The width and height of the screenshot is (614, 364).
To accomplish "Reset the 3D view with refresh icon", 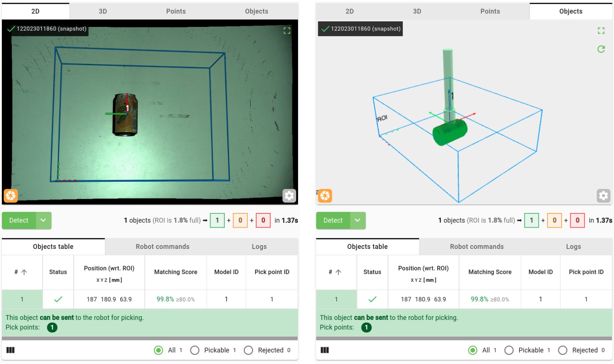I will (x=601, y=49).
